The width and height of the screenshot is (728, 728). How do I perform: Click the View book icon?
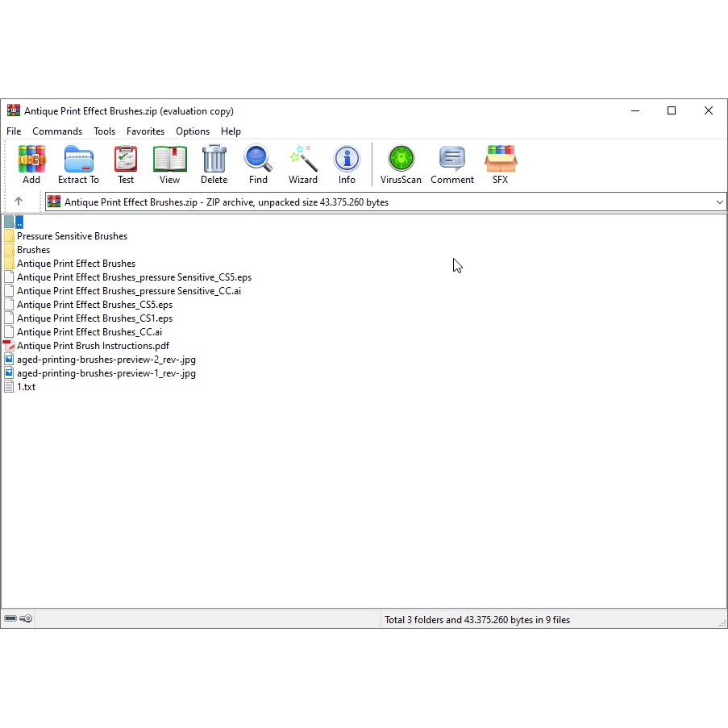tap(169, 160)
